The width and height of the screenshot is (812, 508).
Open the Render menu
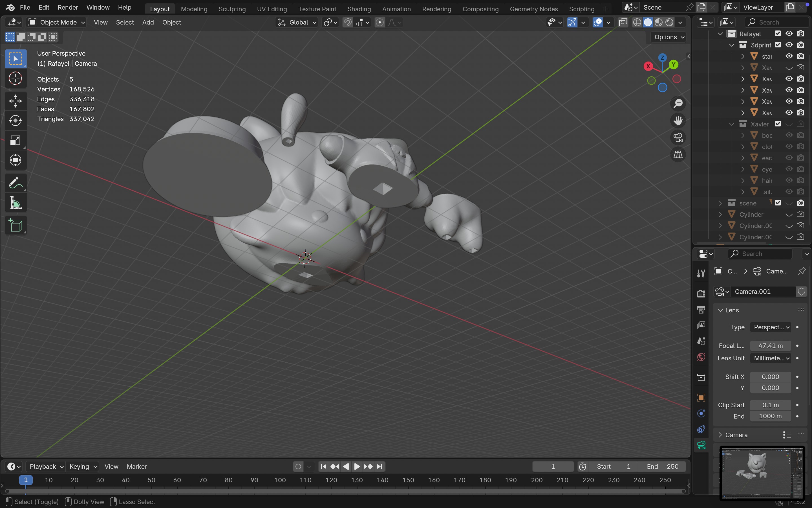(x=67, y=7)
